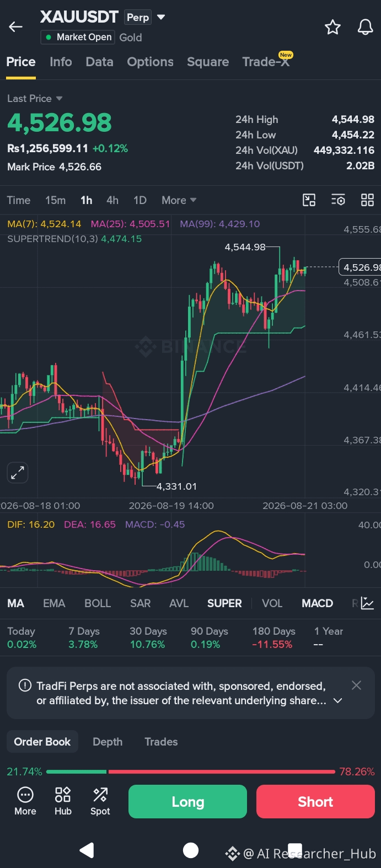
Task: Tap the Gold category label
Action: (x=131, y=37)
